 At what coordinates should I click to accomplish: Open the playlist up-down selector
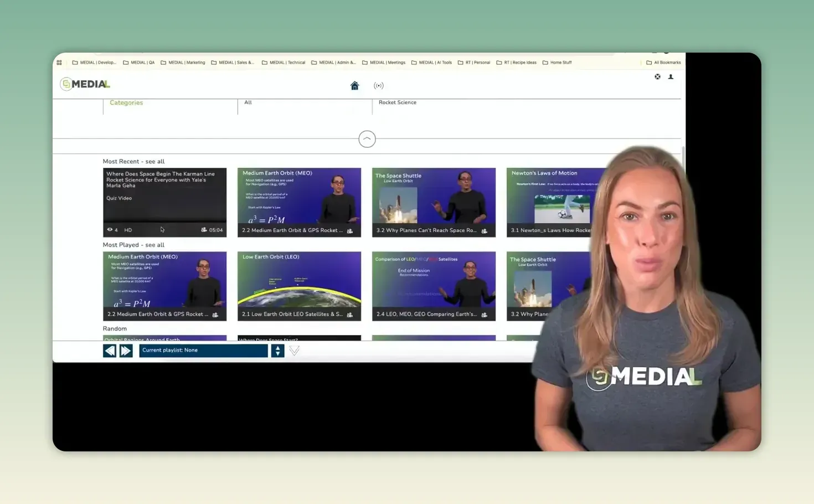(277, 351)
